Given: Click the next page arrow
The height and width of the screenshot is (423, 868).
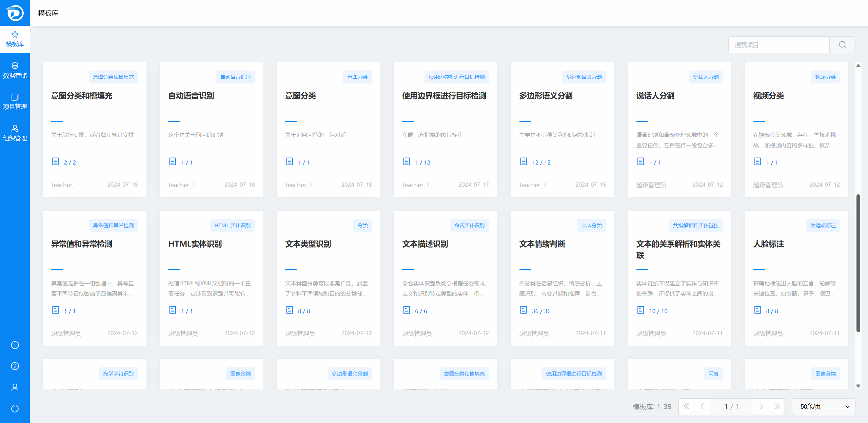Looking at the screenshot, I should click(761, 406).
